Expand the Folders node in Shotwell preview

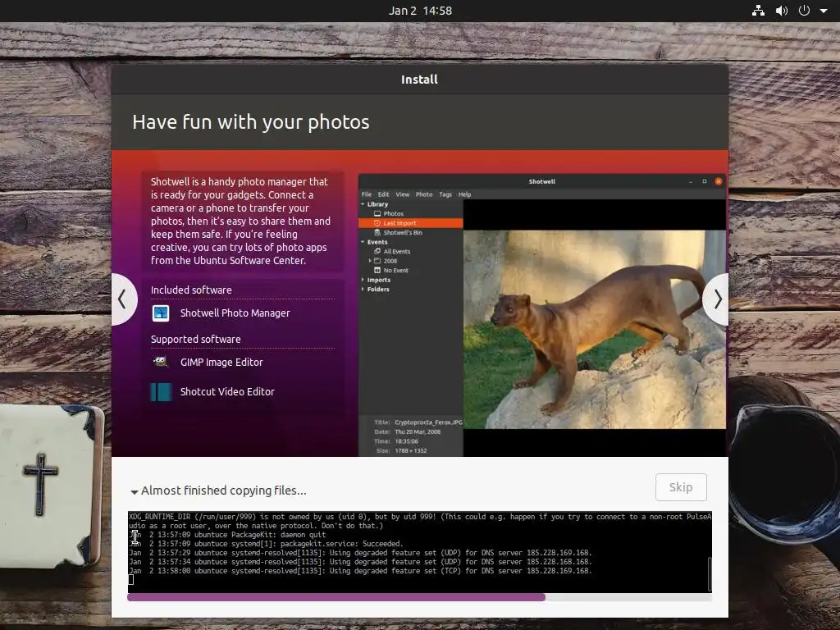pyautogui.click(x=363, y=290)
